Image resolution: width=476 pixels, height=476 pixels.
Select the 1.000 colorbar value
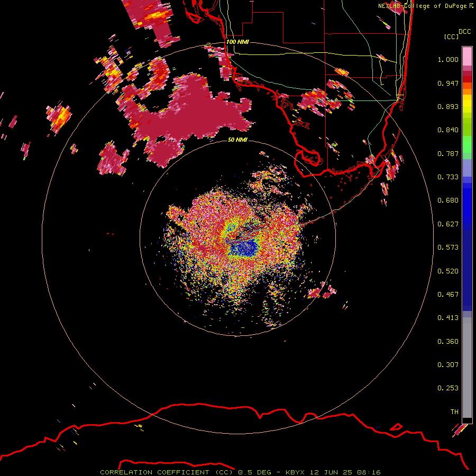click(448, 59)
